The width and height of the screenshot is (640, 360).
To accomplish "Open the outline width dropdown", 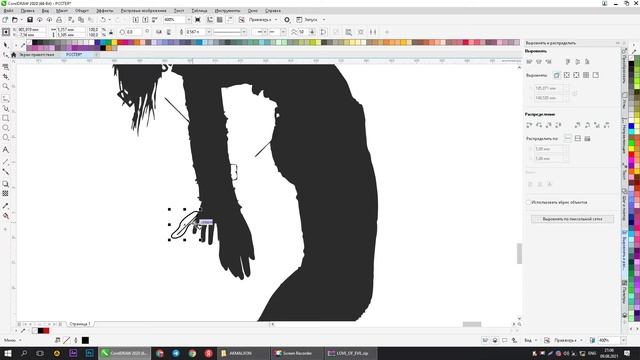I will point(209,32).
